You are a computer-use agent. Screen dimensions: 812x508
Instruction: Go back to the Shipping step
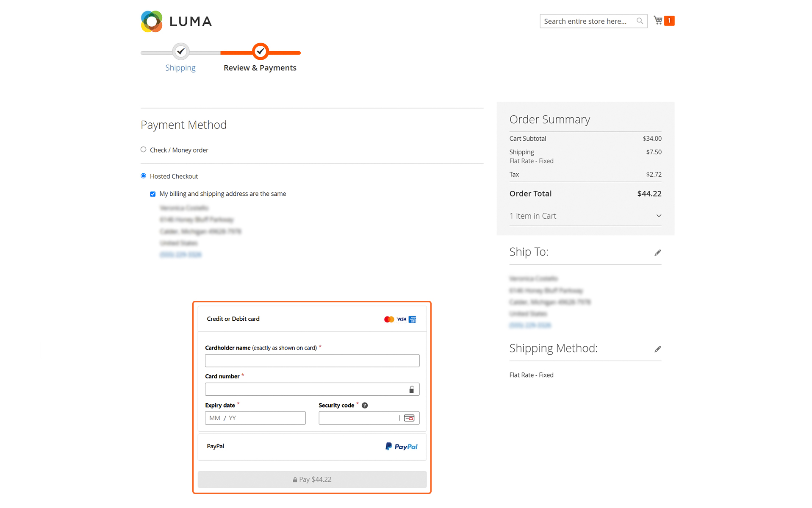pos(180,68)
